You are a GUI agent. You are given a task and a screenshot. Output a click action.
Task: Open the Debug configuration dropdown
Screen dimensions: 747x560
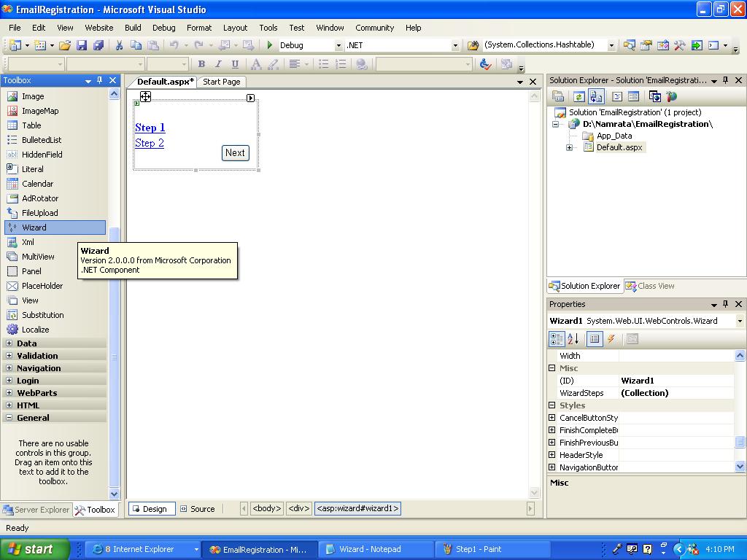338,46
